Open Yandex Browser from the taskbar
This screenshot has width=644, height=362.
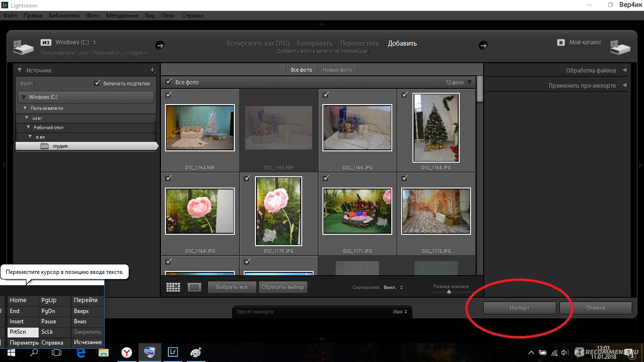point(127,352)
